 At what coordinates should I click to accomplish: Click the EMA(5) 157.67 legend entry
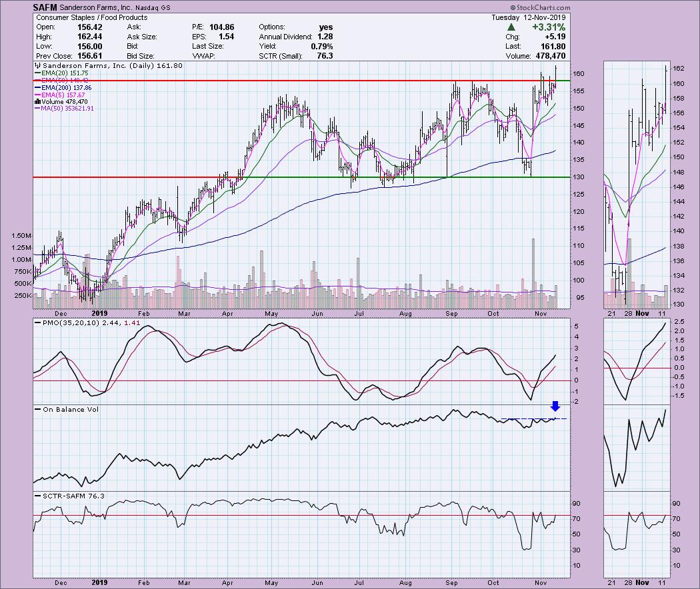click(60, 95)
